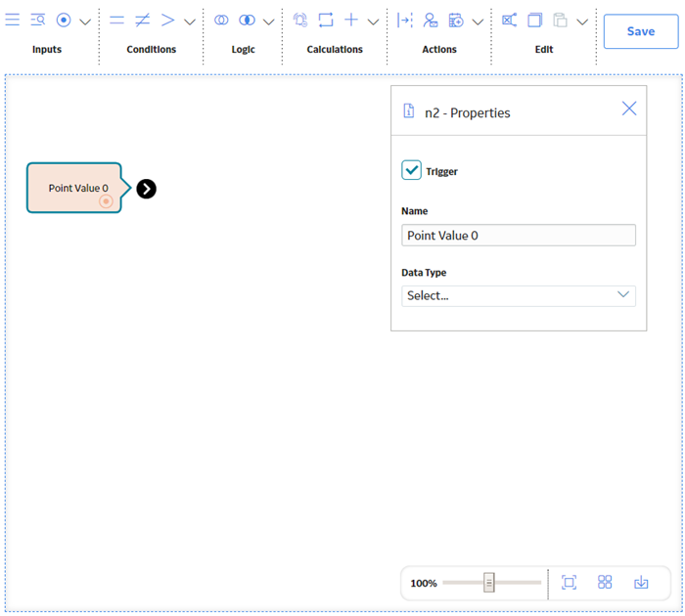Click the Inputs group label
This screenshot has height=616, width=685.
(x=47, y=49)
